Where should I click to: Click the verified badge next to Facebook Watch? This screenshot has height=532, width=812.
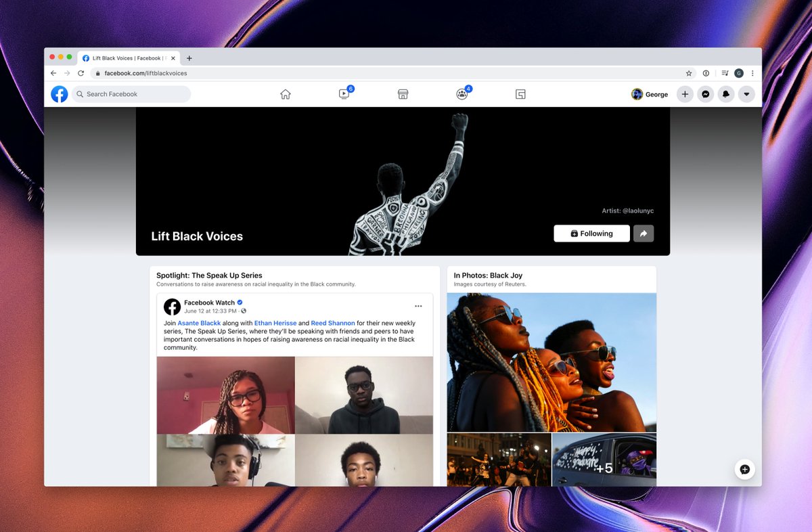coord(240,303)
